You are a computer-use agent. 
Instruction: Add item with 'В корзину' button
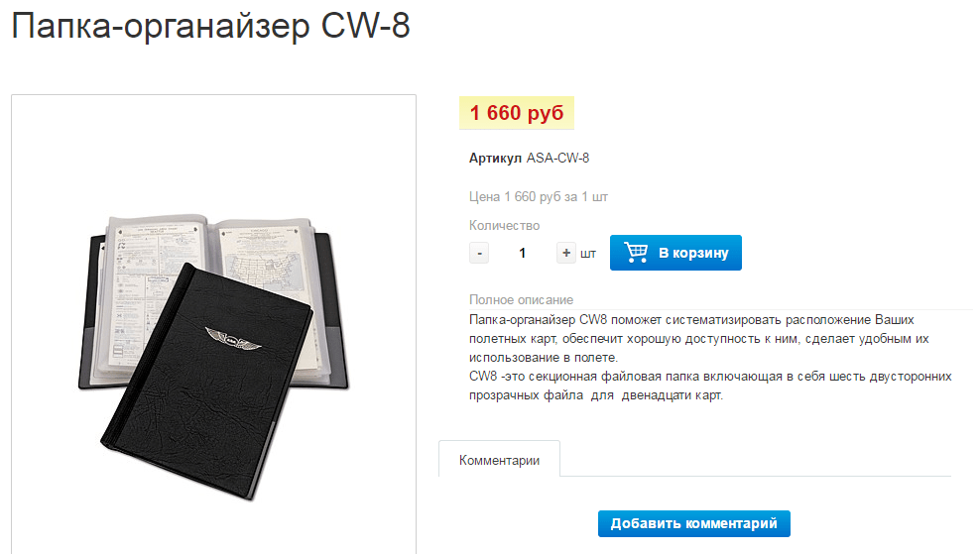point(675,253)
